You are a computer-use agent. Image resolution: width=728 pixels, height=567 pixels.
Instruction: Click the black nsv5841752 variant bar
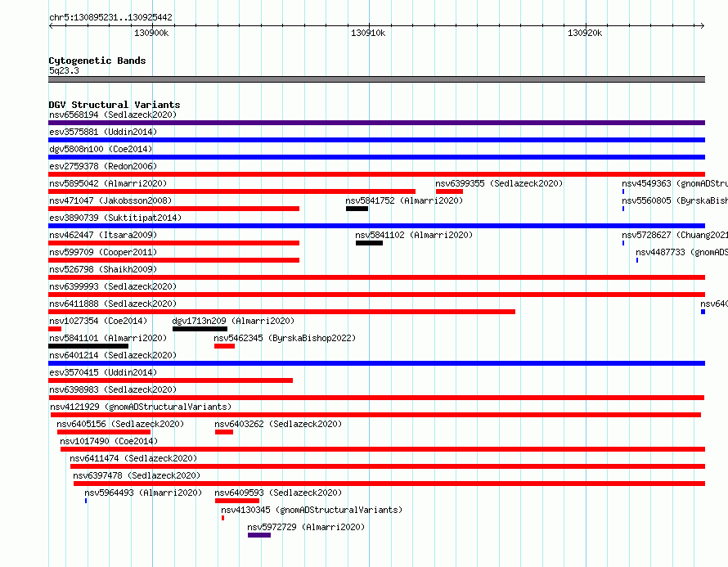coord(357,209)
